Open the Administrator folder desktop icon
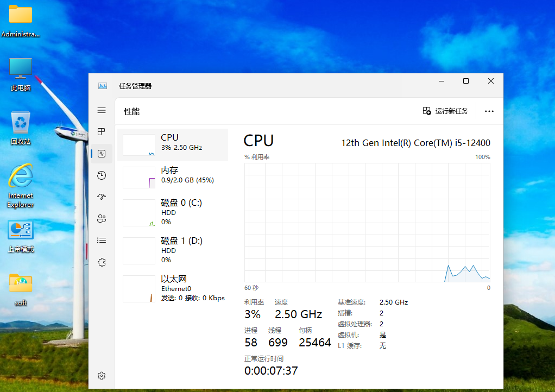Viewport: 555px width, 392px height. [21, 21]
